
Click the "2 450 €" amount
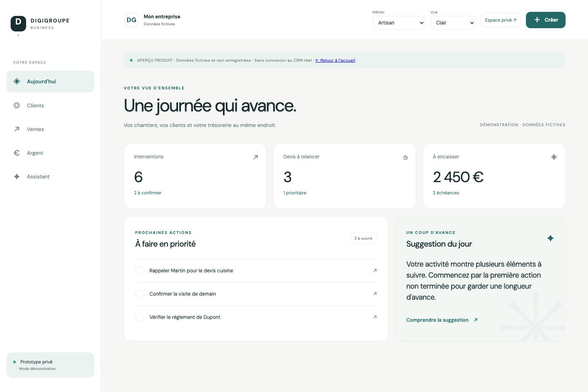pyautogui.click(x=458, y=177)
